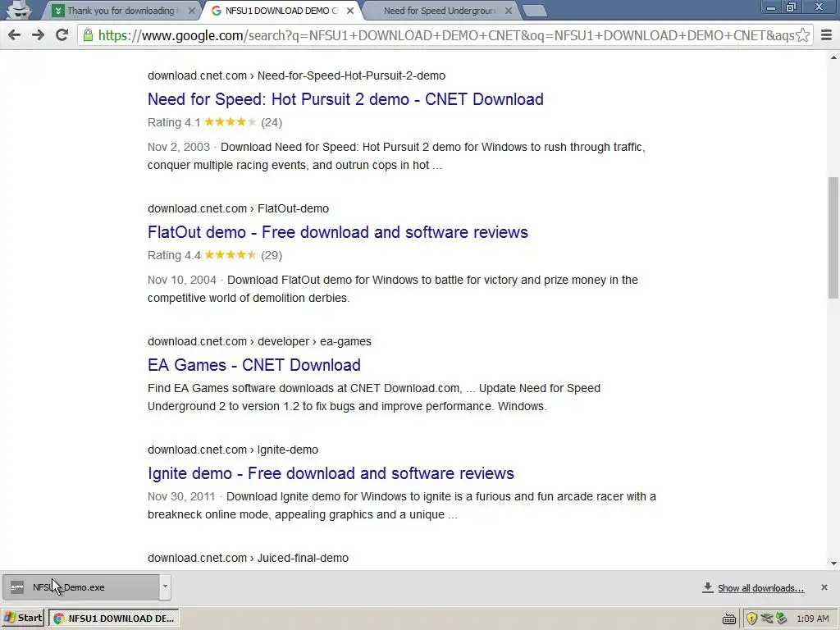
Task: Click the Rating 4.1 stars for Hot Pursuit 2
Action: tap(231, 122)
